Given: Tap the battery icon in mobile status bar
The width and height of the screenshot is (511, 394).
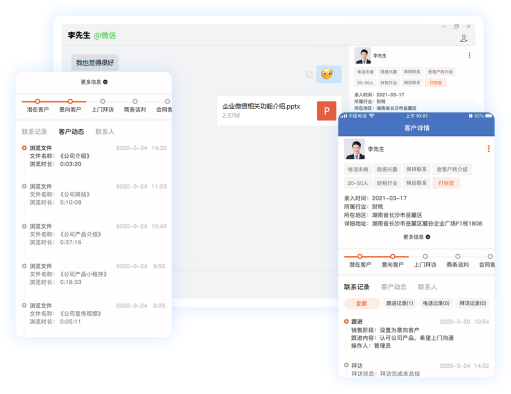Looking at the screenshot, I should tap(488, 116).
